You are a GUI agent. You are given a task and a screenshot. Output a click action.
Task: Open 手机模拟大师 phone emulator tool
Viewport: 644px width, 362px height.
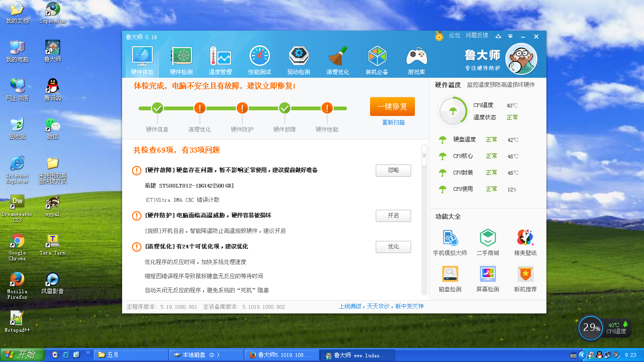(x=450, y=242)
